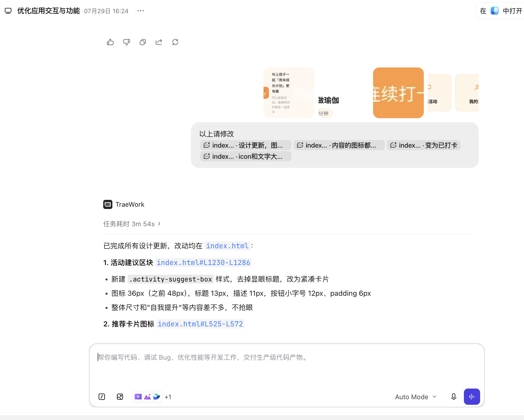The width and height of the screenshot is (524, 420).
Task: Click the image attachment icon in input box
Action: pyautogui.click(x=120, y=397)
